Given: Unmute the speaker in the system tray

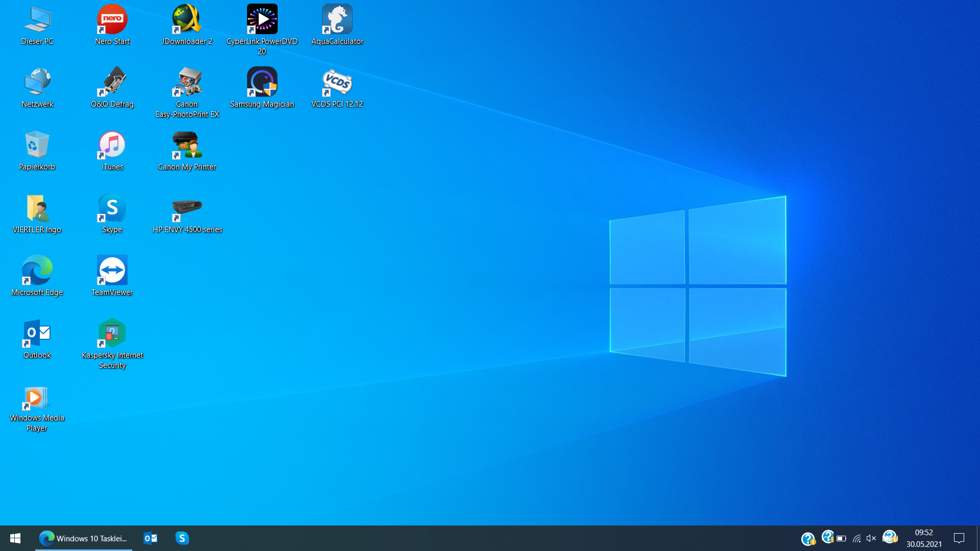Looking at the screenshot, I should (871, 538).
